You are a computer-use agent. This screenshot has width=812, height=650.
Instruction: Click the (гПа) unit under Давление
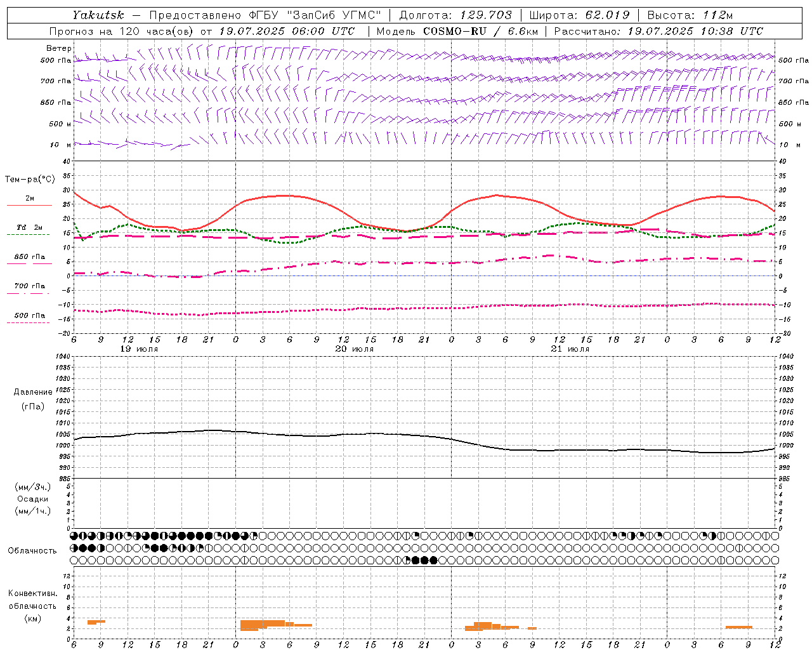(x=33, y=406)
